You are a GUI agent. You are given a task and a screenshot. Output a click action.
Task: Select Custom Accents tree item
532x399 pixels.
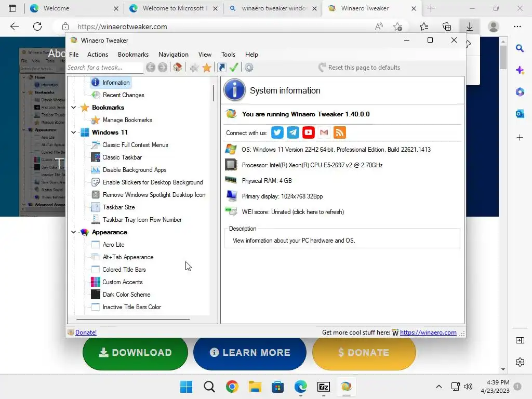coord(123,282)
